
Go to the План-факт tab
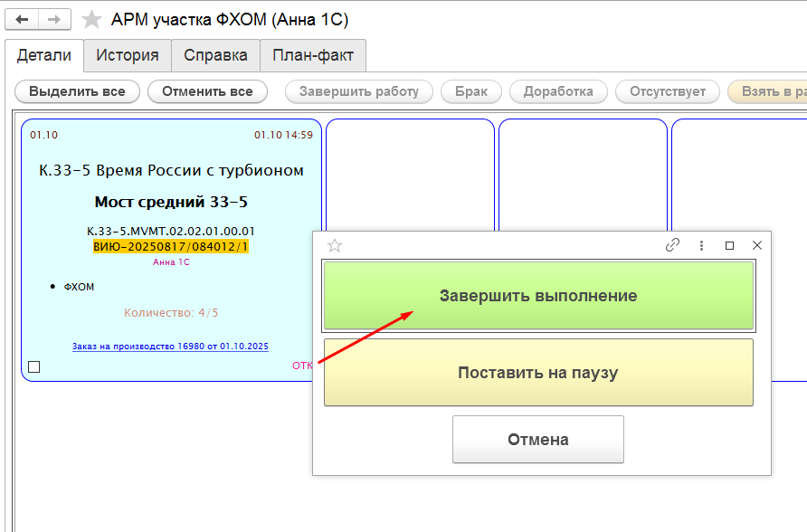[x=313, y=55]
